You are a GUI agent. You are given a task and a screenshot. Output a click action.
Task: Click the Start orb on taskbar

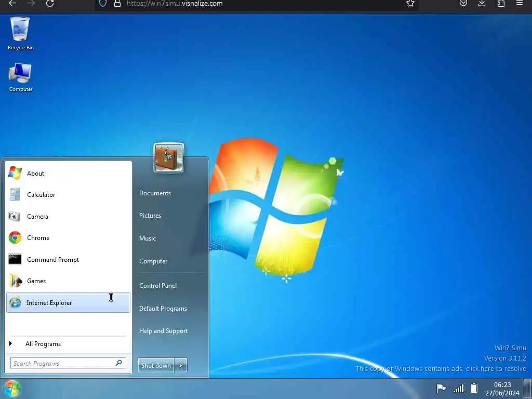(x=12, y=389)
